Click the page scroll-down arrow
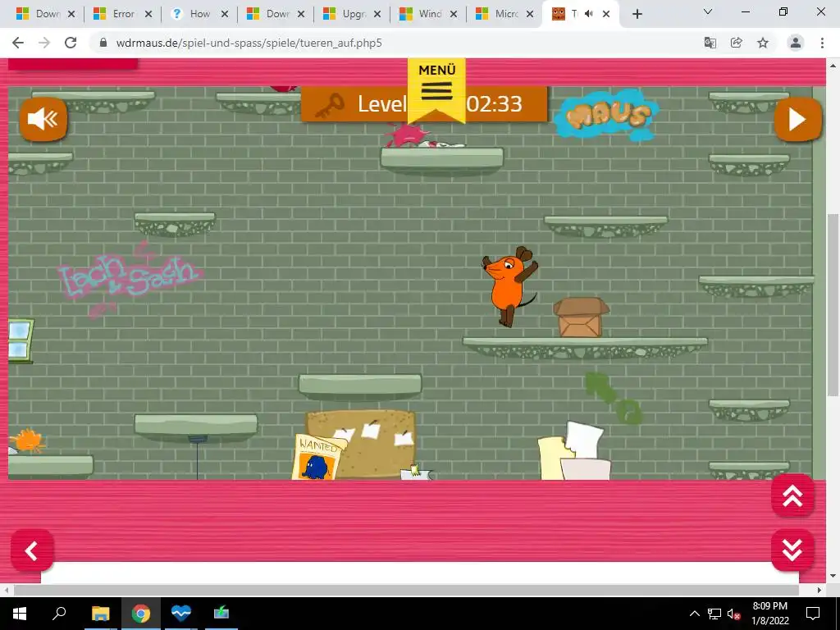The height and width of the screenshot is (630, 840). click(833, 577)
